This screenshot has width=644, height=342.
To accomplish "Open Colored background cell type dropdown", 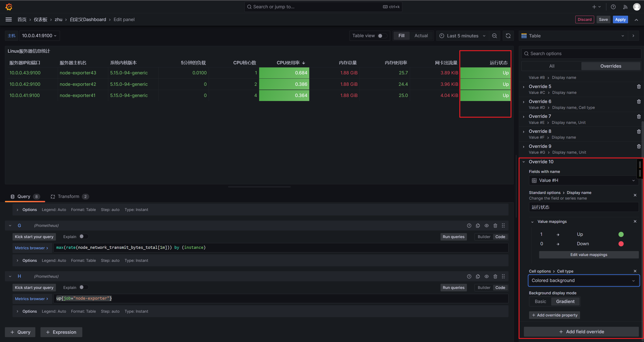I will point(583,280).
